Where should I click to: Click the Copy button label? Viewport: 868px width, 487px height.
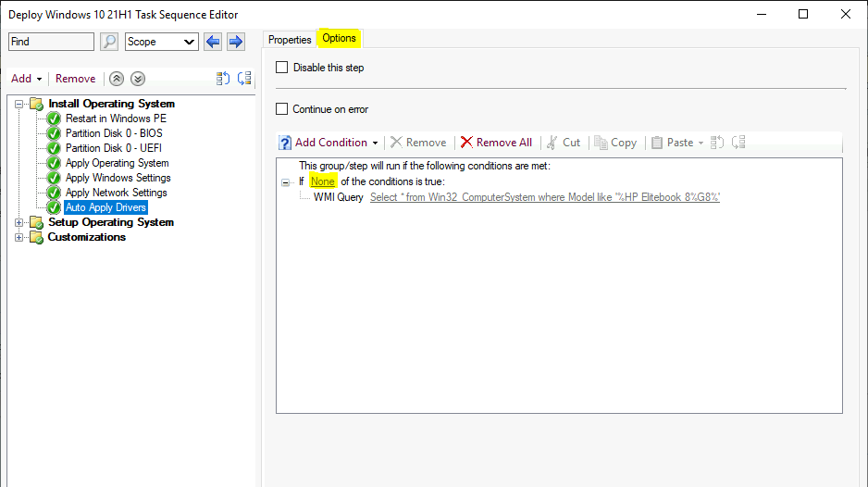(x=624, y=143)
